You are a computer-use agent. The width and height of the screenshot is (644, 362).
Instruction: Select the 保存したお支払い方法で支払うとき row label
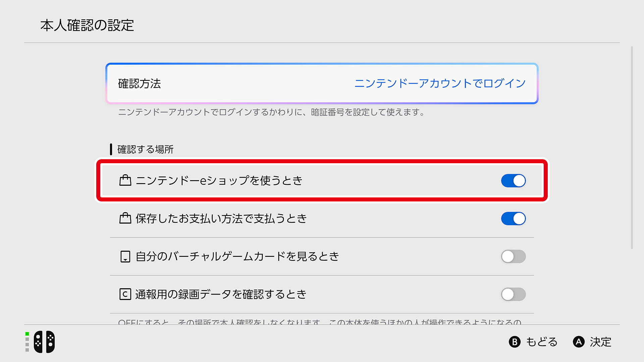point(221,219)
